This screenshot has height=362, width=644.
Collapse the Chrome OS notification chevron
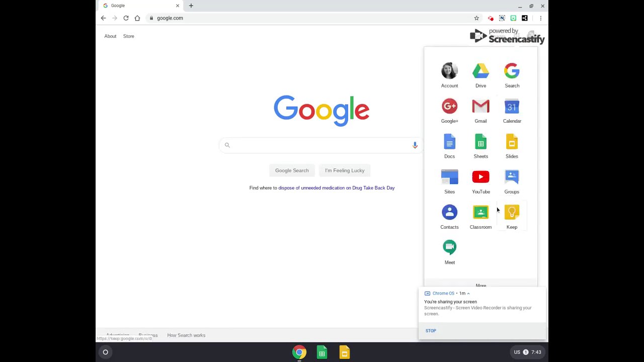(x=468, y=294)
